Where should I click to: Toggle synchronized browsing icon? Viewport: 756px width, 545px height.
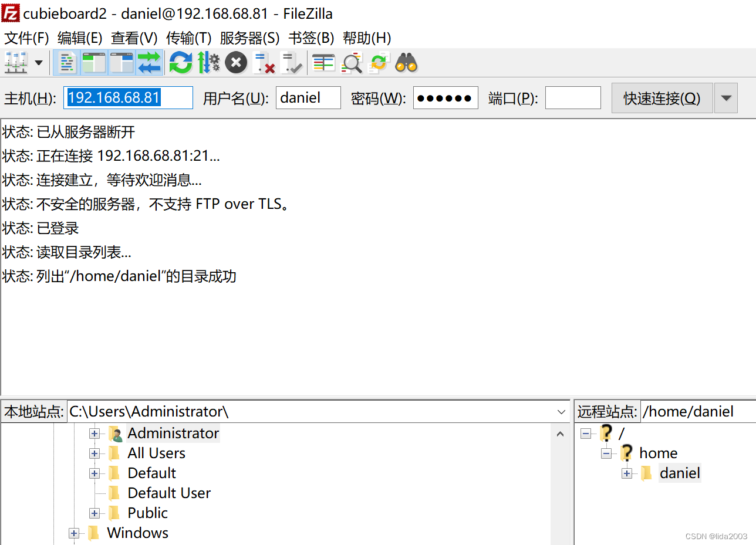(379, 63)
